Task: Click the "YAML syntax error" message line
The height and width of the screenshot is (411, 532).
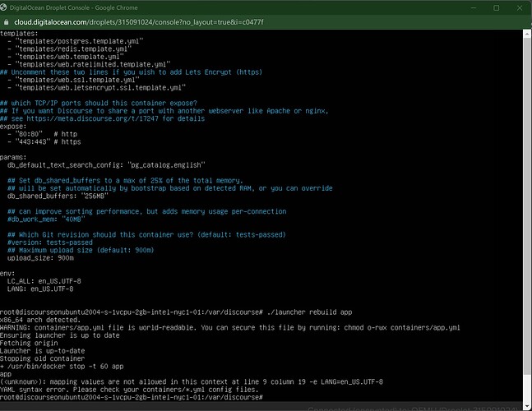Action: coord(129,390)
